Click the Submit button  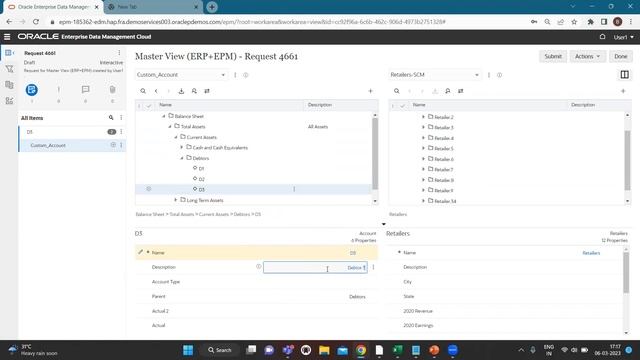553,56
